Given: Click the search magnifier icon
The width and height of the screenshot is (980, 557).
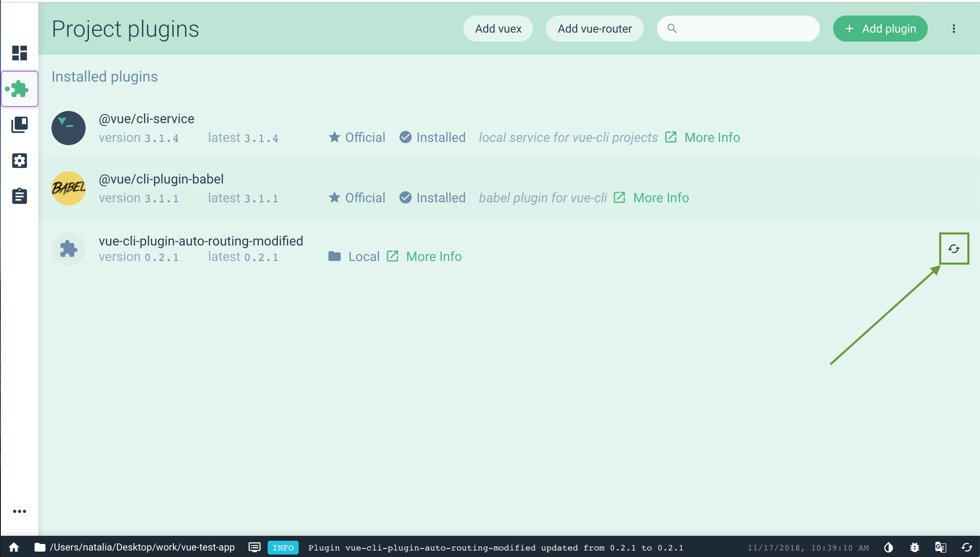Looking at the screenshot, I should point(672,28).
